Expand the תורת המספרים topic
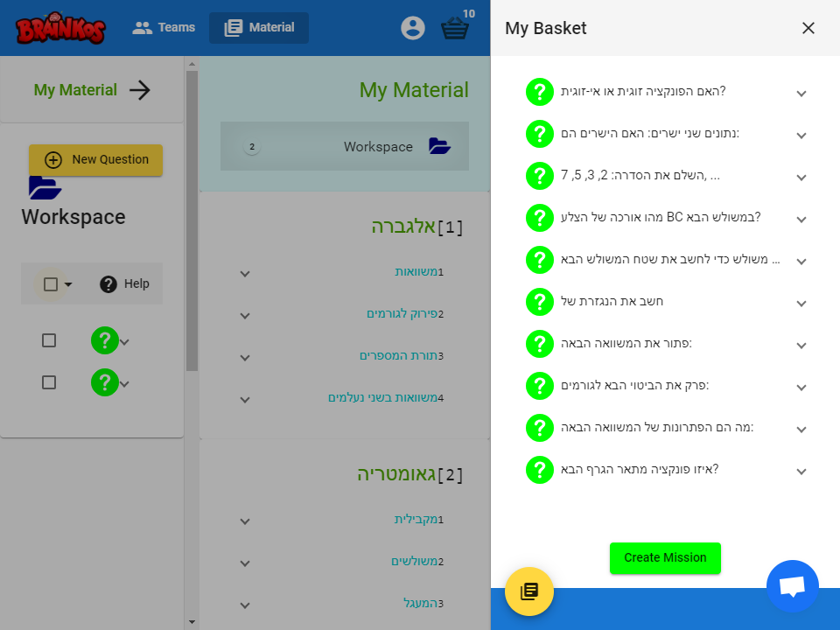 click(x=245, y=357)
